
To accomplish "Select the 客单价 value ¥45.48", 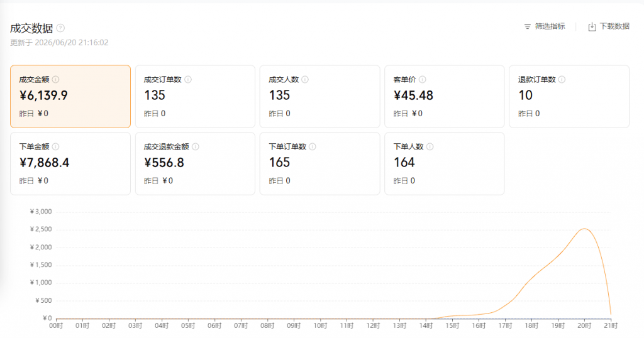I will pos(413,95).
